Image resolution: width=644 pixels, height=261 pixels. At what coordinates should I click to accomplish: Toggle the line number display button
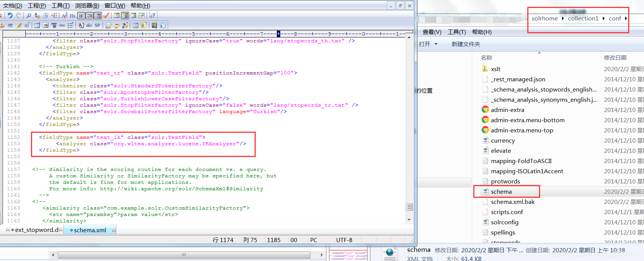coord(98,16)
